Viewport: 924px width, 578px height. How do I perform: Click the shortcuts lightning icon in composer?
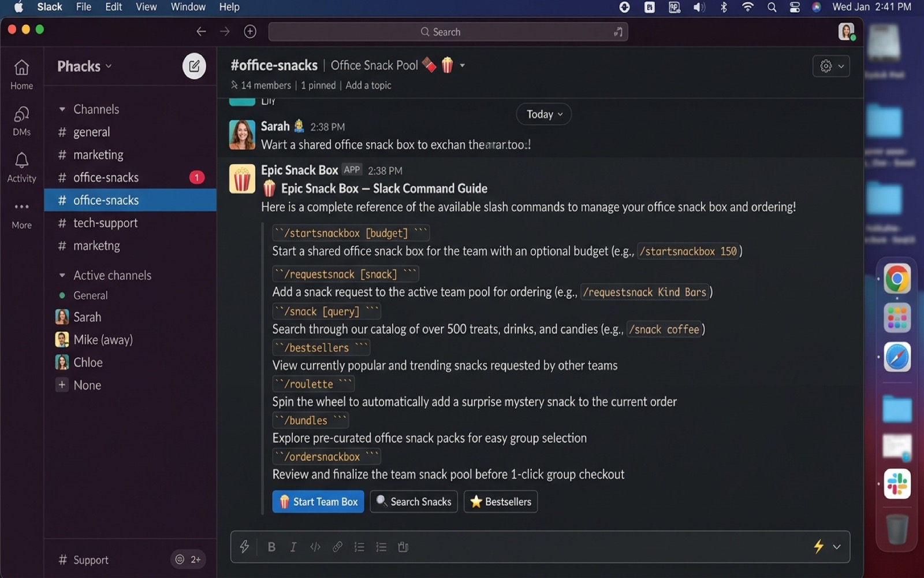[x=244, y=546]
